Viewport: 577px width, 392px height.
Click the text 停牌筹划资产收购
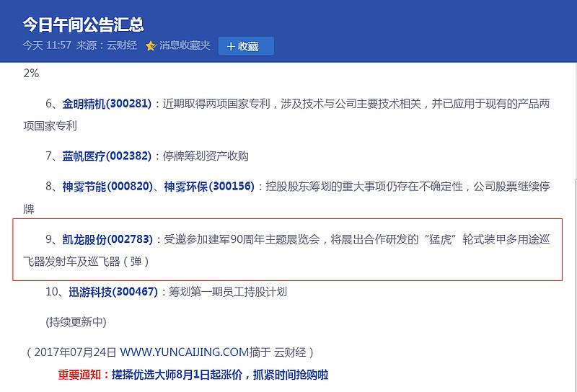(x=206, y=156)
